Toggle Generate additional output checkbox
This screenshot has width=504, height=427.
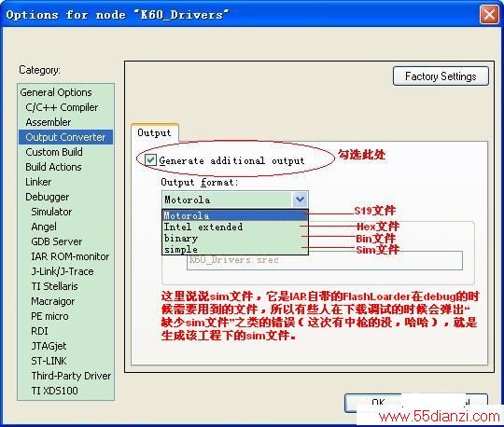tap(150, 159)
